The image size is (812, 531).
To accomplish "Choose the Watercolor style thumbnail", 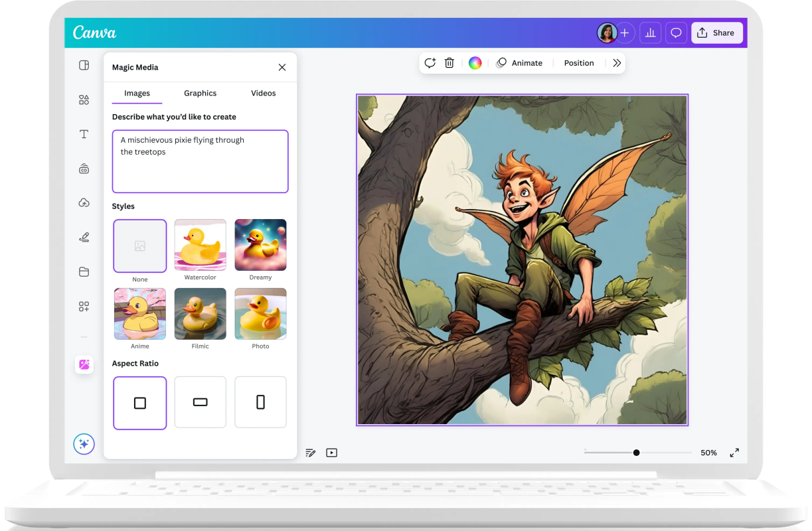I will point(200,245).
